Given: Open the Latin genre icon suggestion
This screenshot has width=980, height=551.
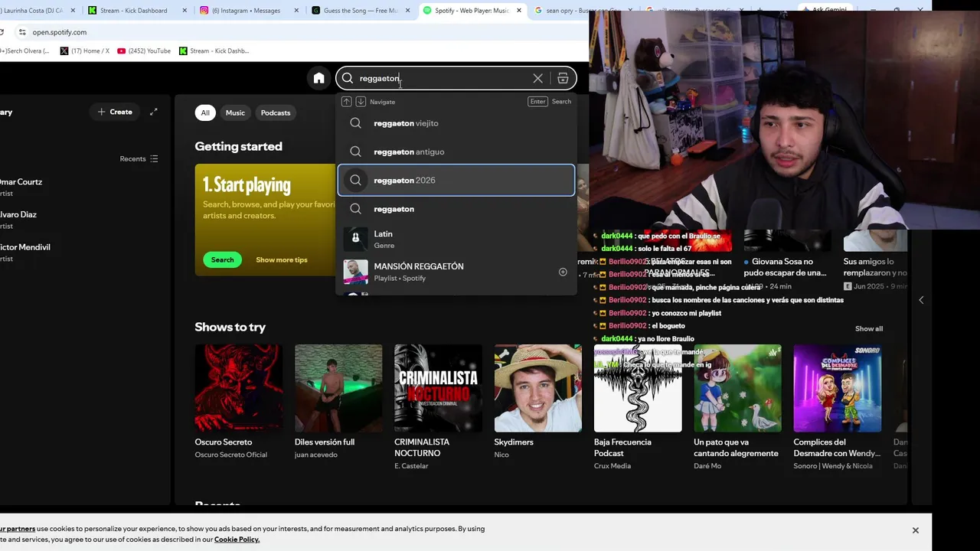Looking at the screenshot, I should pos(355,239).
